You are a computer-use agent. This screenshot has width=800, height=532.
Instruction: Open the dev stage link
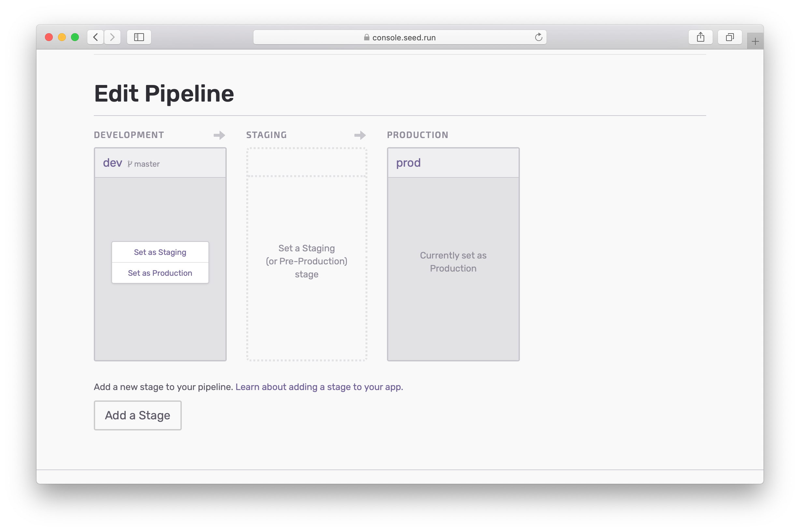click(112, 163)
